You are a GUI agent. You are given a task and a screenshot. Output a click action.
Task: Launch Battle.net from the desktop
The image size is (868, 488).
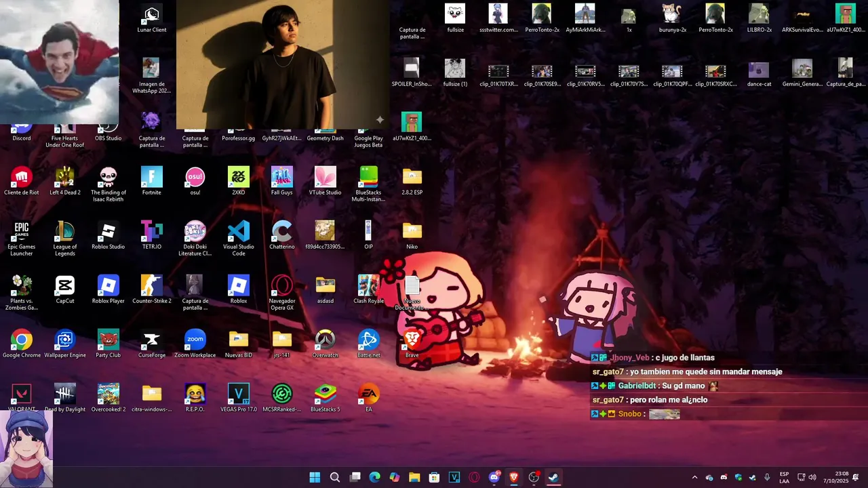(369, 344)
